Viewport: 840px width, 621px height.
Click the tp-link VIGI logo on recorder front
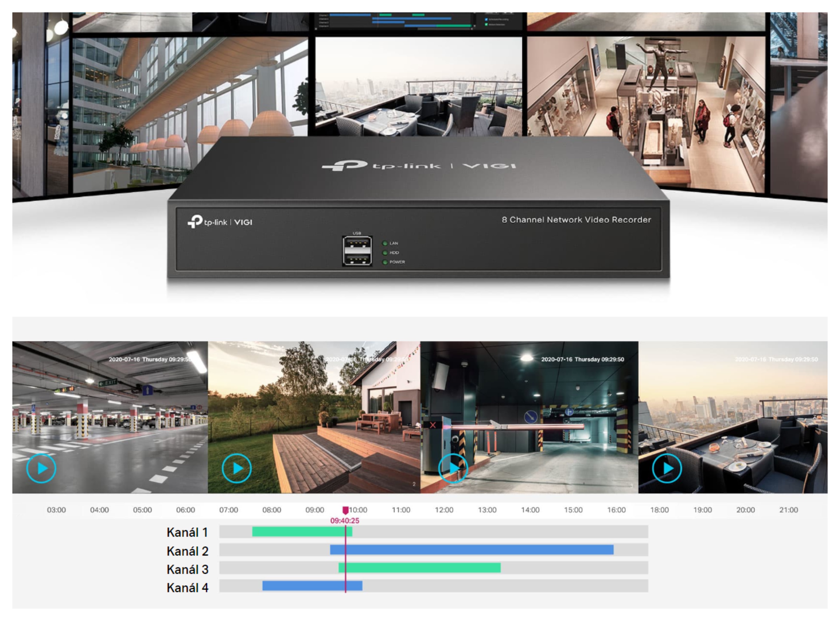(220, 221)
